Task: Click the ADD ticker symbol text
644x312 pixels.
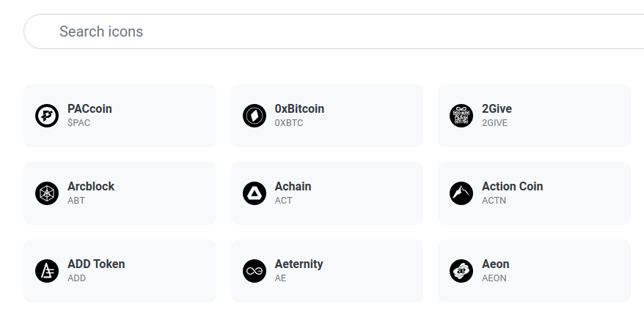Action: [76, 278]
